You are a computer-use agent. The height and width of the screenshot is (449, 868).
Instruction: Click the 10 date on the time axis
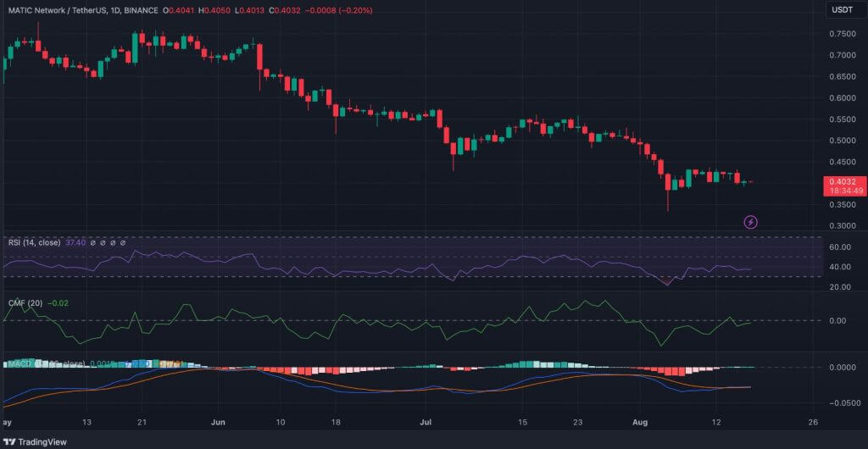[x=280, y=423]
